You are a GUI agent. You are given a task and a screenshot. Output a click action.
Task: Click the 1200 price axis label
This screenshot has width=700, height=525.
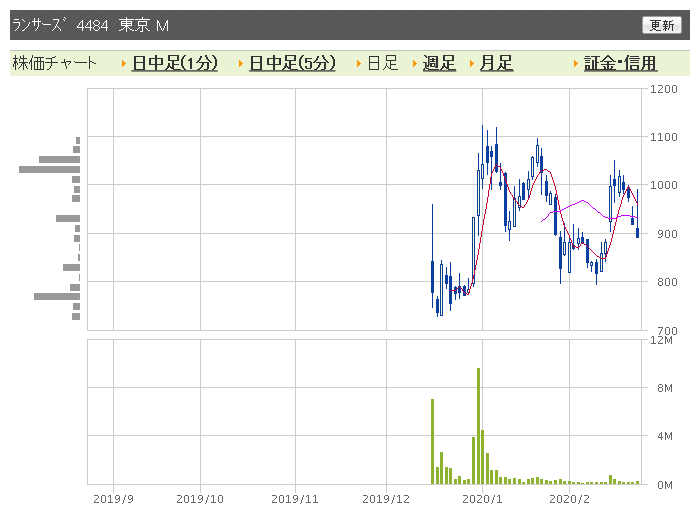[664, 89]
